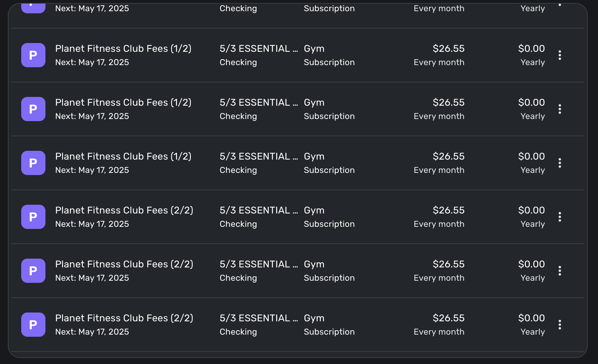Viewport: 598px width, 364px height.
Task: Open three-dot menu for third (1/2) fees row
Action: point(560,163)
